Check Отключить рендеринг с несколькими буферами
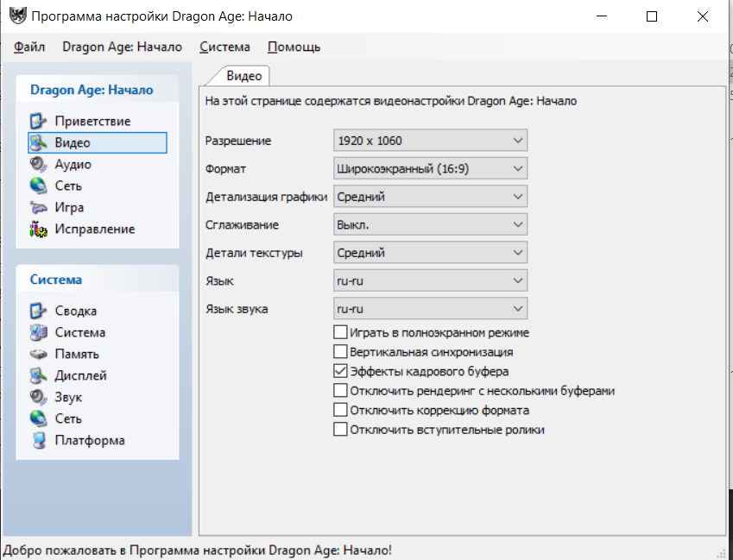The height and width of the screenshot is (560, 733). [340, 391]
